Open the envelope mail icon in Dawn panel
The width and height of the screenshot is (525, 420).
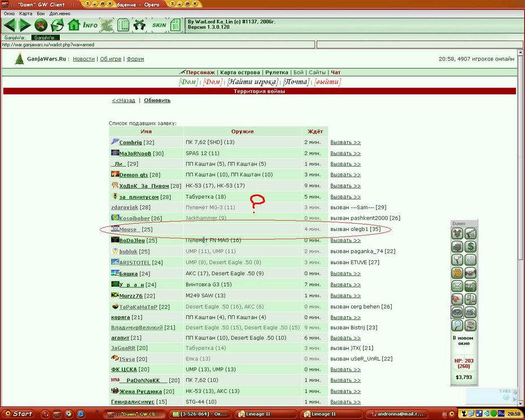(457, 286)
